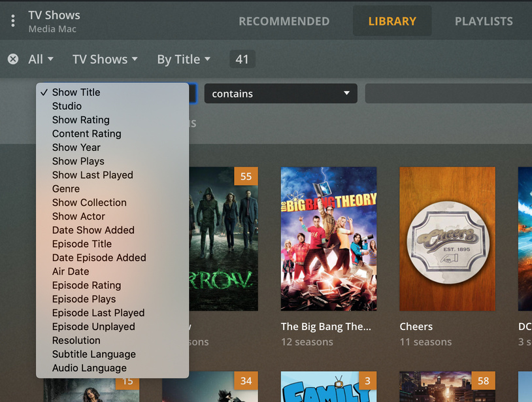Select Resolution filter option
The height and width of the screenshot is (402, 532).
tap(112, 341)
